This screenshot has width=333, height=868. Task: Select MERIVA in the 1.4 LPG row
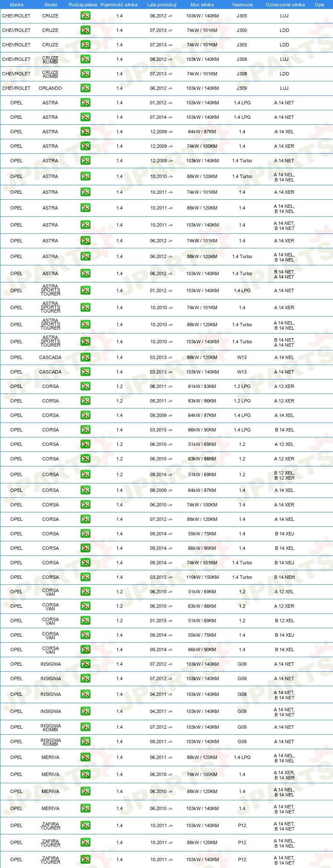click(x=51, y=757)
